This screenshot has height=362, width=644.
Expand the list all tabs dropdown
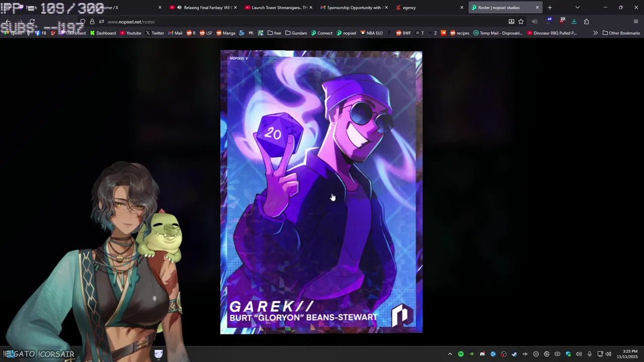(578, 8)
